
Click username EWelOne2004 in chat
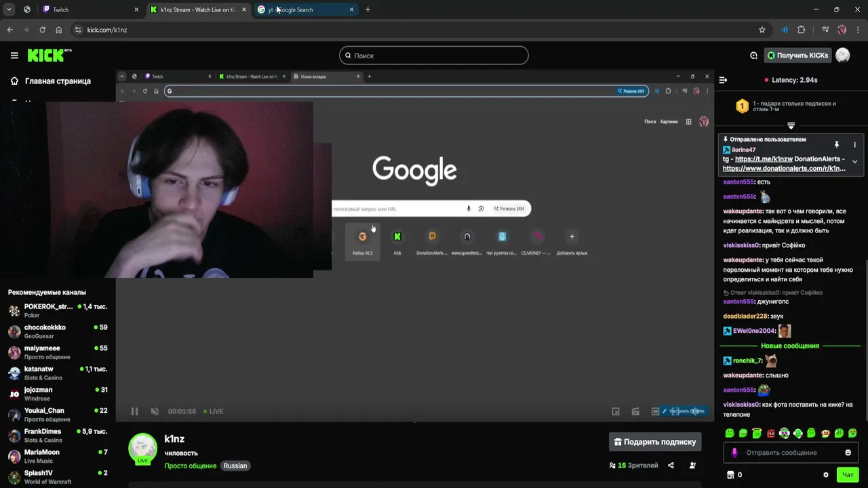point(753,331)
